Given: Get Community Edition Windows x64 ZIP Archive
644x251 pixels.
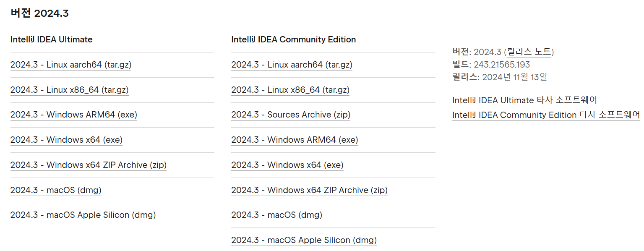Looking at the screenshot, I should (x=309, y=190).
